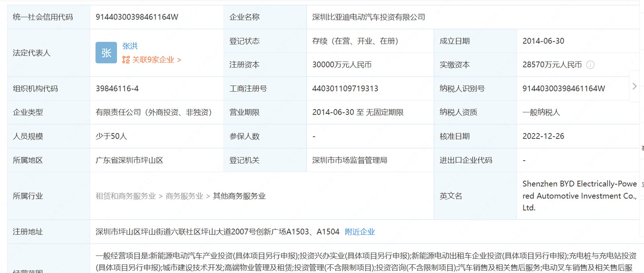This screenshot has width=644, height=273.
Task: Click the 登记状态 label cell
Action: tap(265, 41)
